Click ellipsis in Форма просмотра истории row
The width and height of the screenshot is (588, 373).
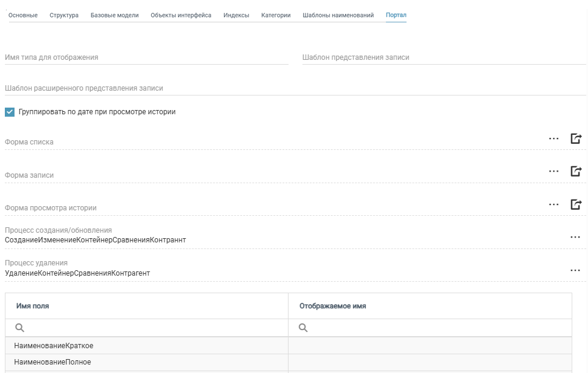tap(554, 204)
